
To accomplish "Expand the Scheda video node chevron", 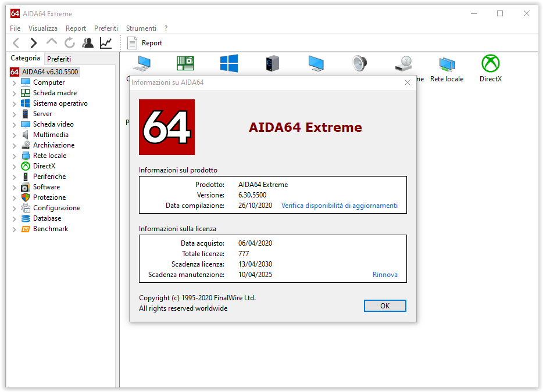I will pos(14,124).
